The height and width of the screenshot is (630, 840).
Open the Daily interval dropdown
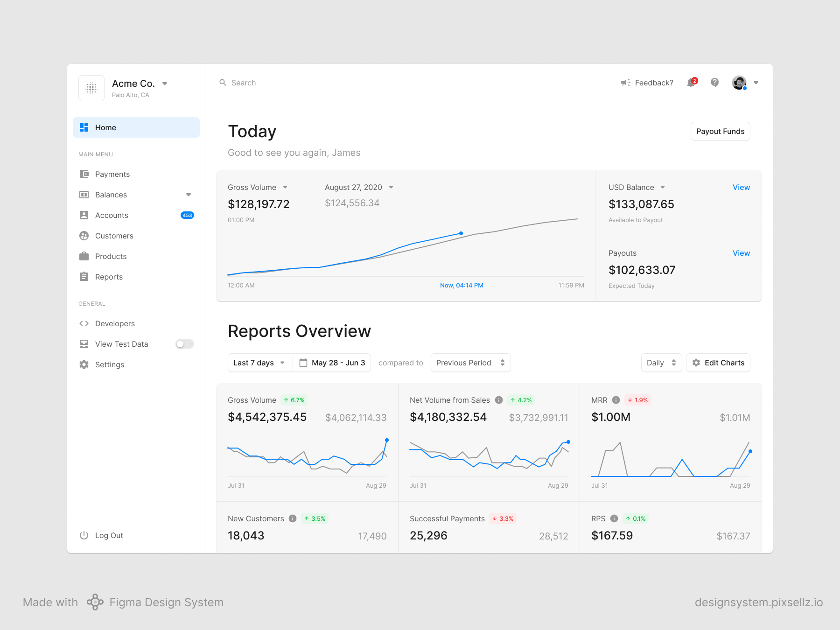click(661, 363)
